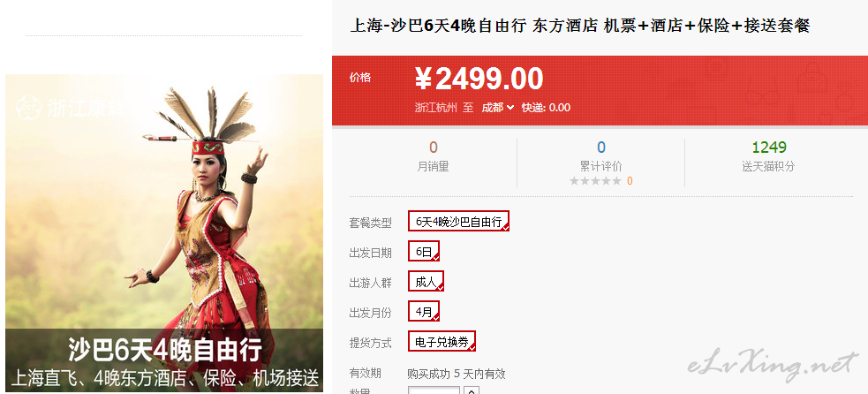This screenshot has width=868, height=394.
Task: Click the 浙江杭州 origin link
Action: pyautogui.click(x=436, y=108)
